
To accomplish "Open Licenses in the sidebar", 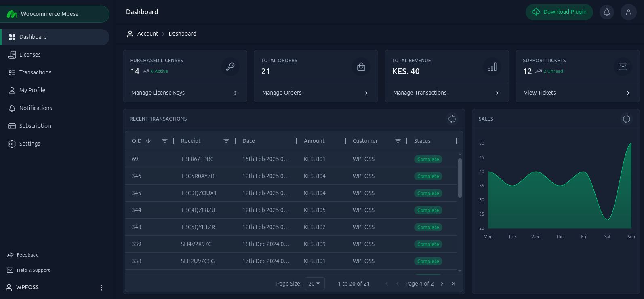I will [55, 55].
